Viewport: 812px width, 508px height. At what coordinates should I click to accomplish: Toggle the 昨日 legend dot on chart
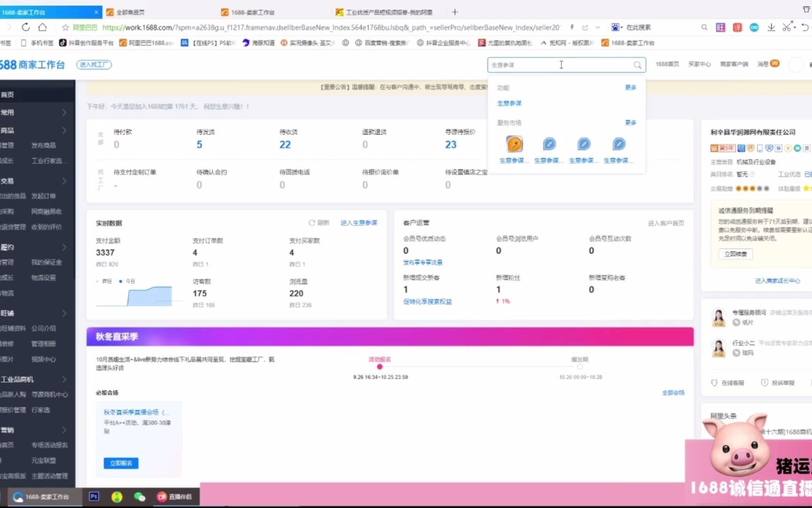tap(97, 281)
